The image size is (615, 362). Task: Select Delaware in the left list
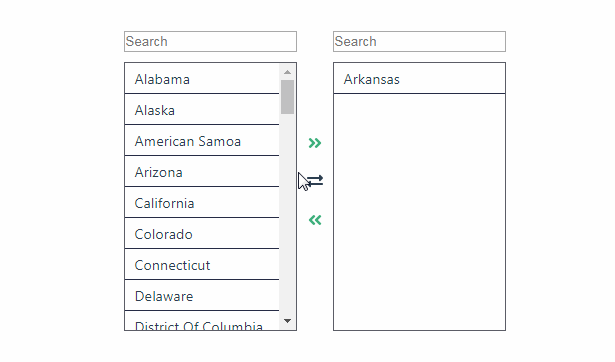pyautogui.click(x=202, y=296)
